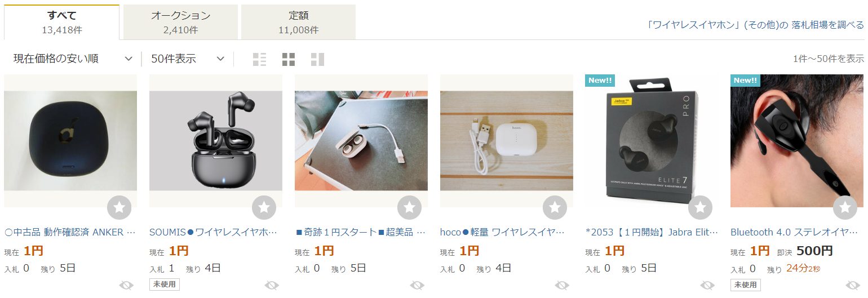Star the 奇跡1円スタート earphone listing
868x298 pixels.
coord(409,208)
